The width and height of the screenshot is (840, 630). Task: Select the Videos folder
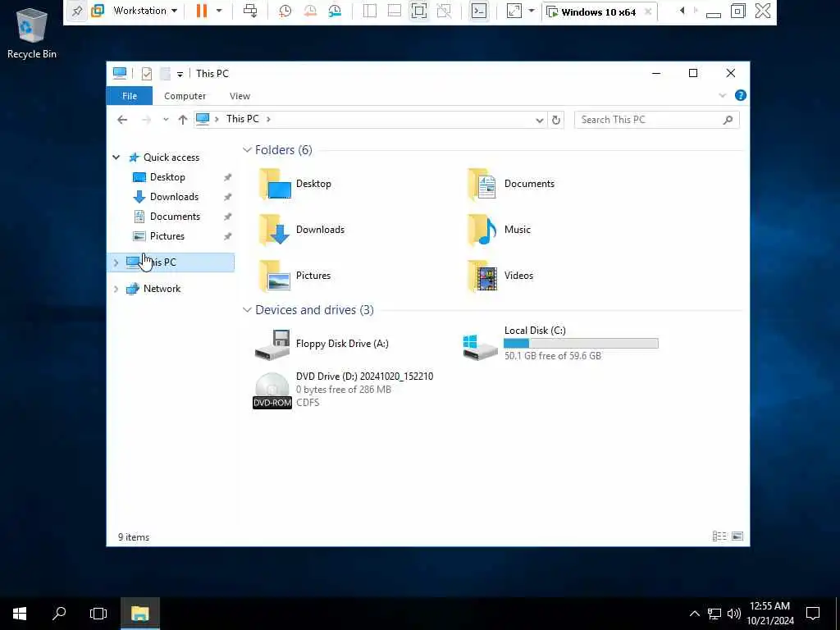[x=500, y=276]
